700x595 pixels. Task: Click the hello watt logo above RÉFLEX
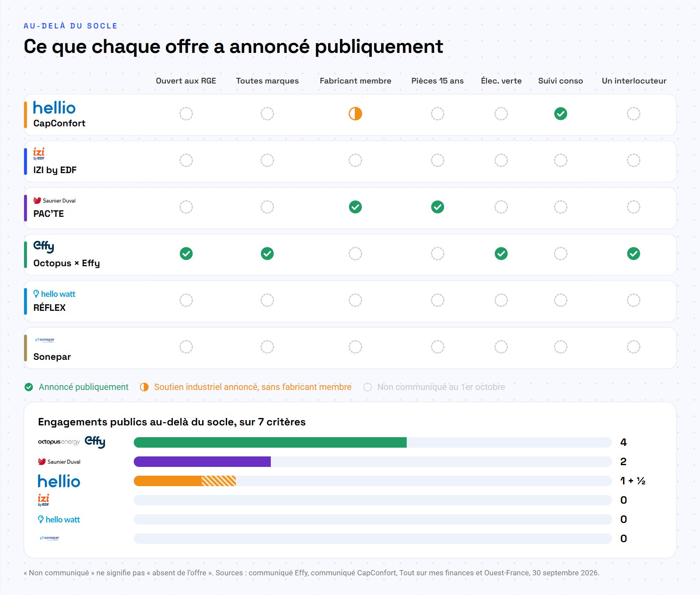[x=54, y=294]
